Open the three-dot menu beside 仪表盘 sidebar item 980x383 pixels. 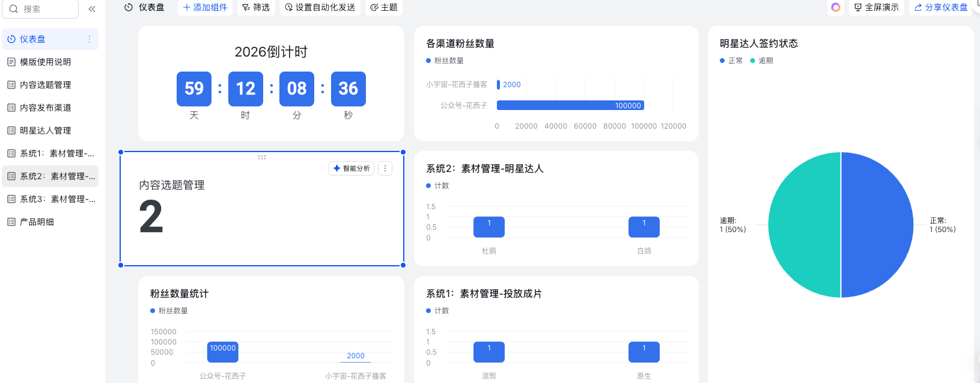pyautogui.click(x=90, y=39)
